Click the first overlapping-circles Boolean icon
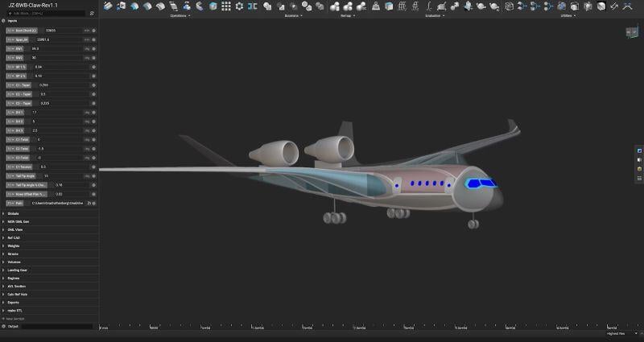This screenshot has width=644, height=342. pos(267,6)
